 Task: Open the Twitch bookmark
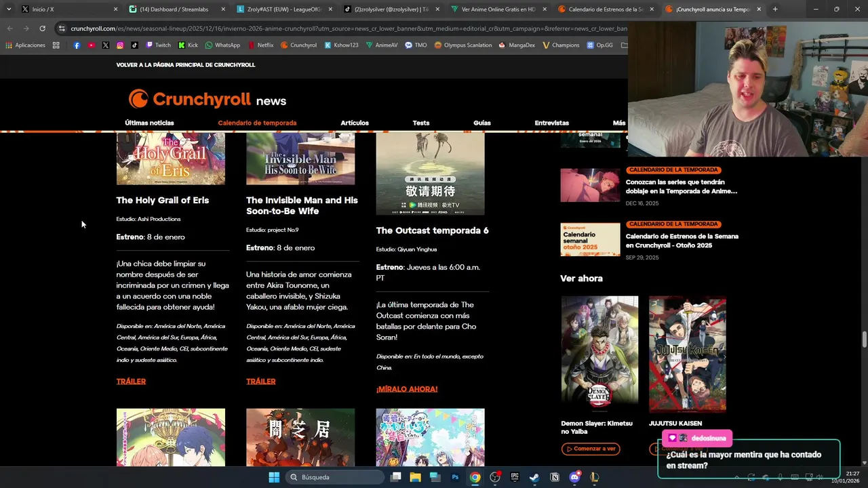click(159, 45)
